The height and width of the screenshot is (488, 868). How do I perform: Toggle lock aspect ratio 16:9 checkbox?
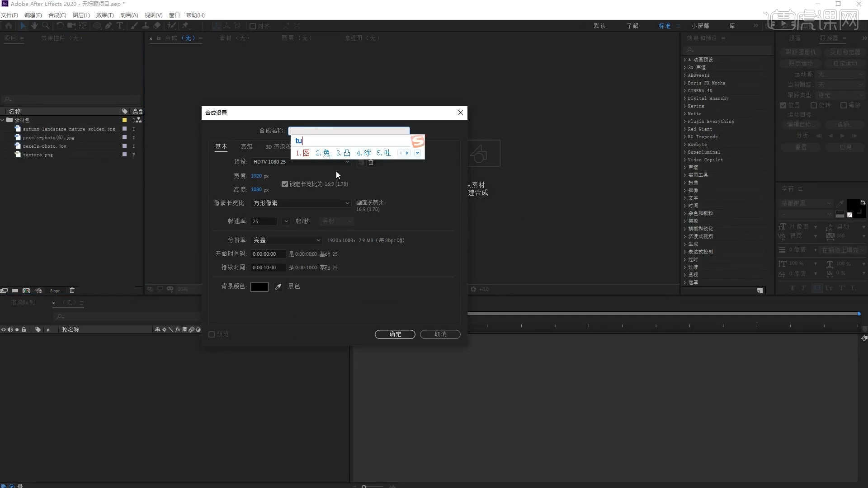pos(285,184)
